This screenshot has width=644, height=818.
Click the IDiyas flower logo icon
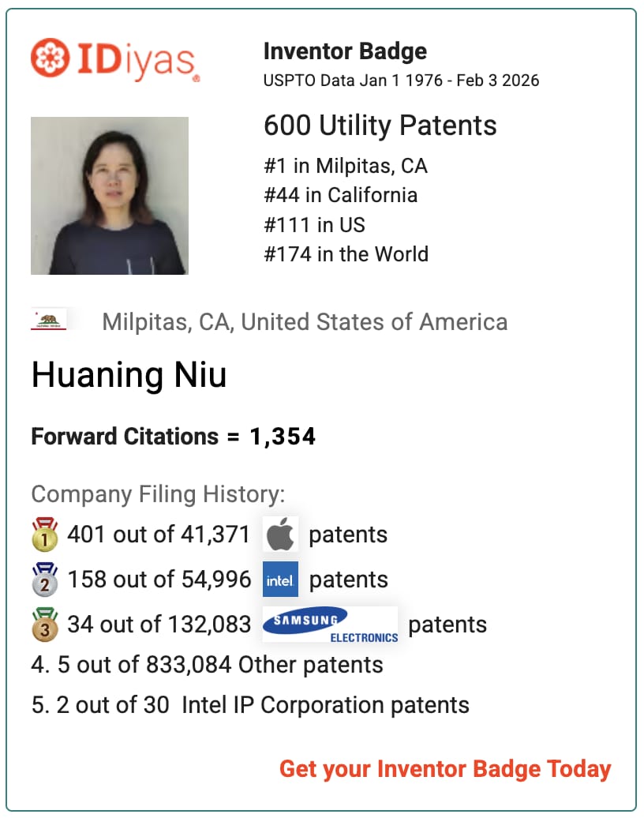coord(50,58)
